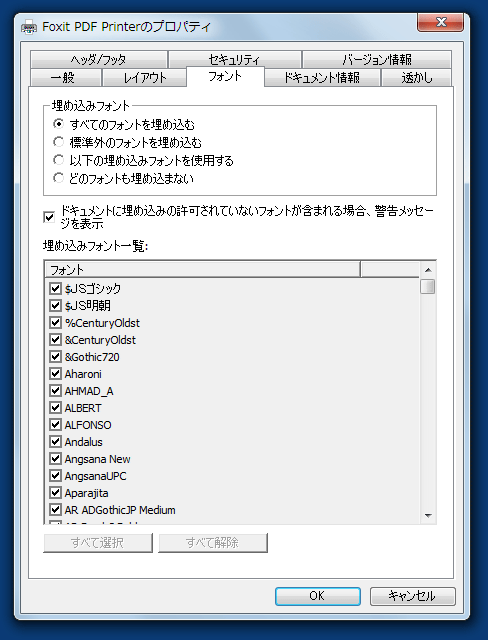Select the AHMAD_A font name

click(x=89, y=391)
